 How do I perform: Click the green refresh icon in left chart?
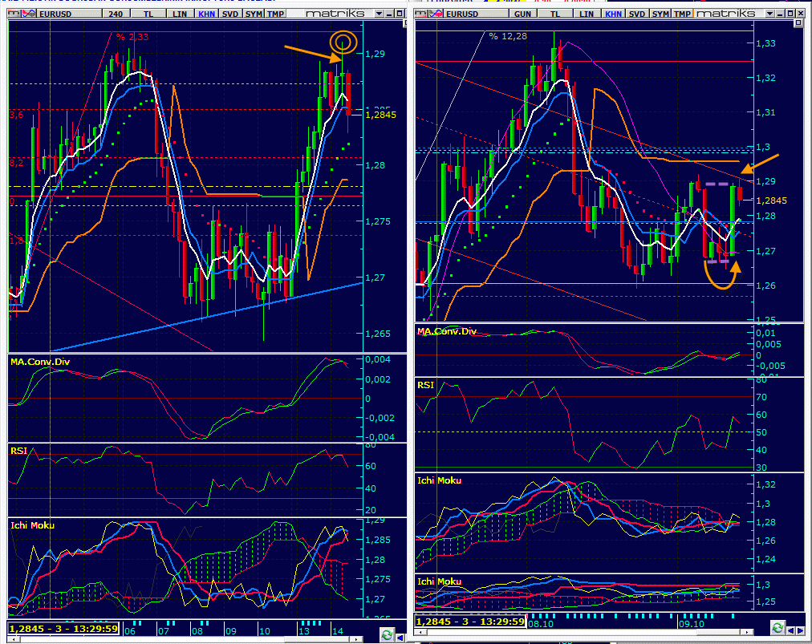click(x=387, y=634)
